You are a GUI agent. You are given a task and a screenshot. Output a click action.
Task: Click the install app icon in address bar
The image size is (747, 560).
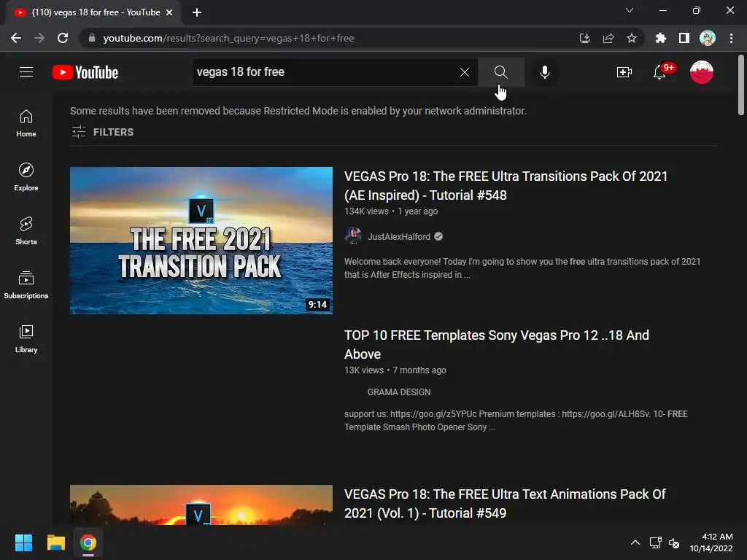coord(584,38)
